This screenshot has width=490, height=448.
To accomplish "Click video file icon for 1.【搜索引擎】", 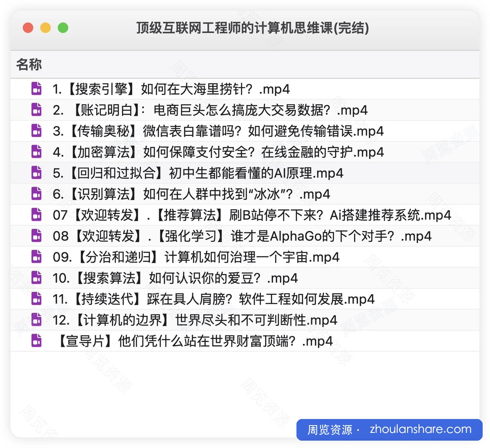I will [37, 89].
